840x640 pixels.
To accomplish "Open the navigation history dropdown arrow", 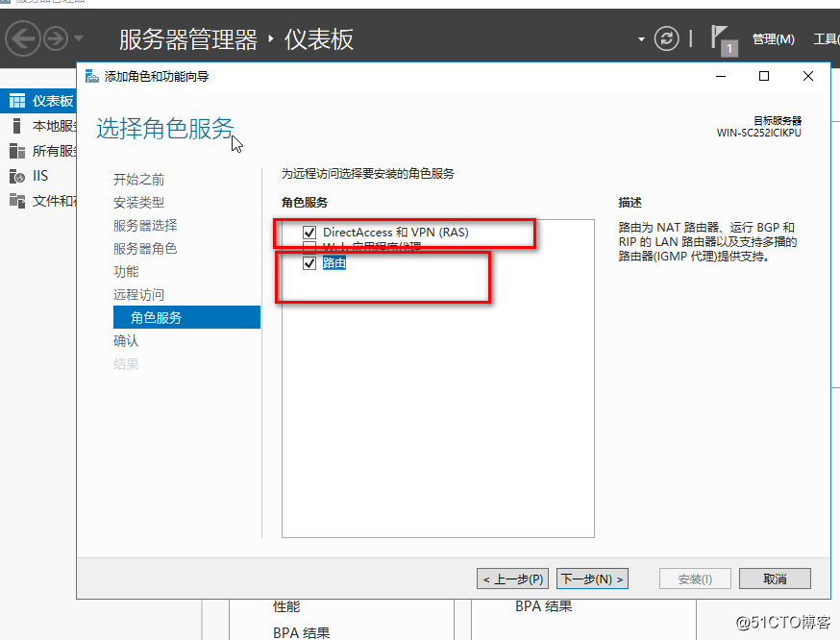I will pos(79,38).
